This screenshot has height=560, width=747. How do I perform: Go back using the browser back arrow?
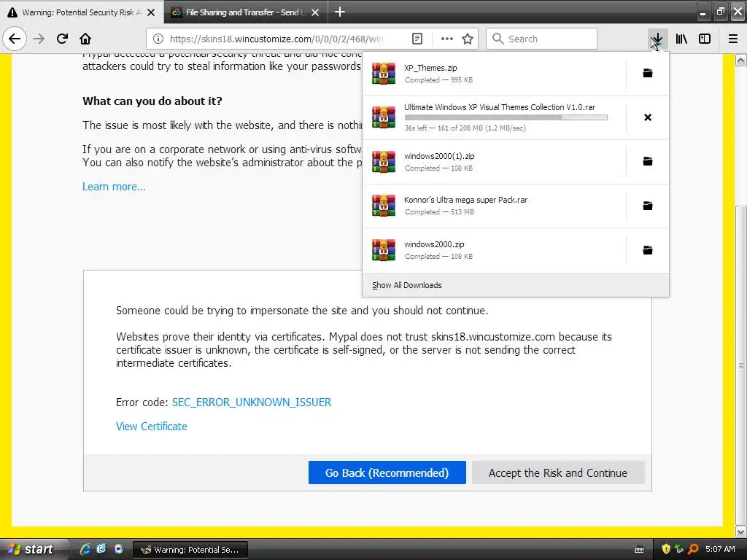[15, 39]
